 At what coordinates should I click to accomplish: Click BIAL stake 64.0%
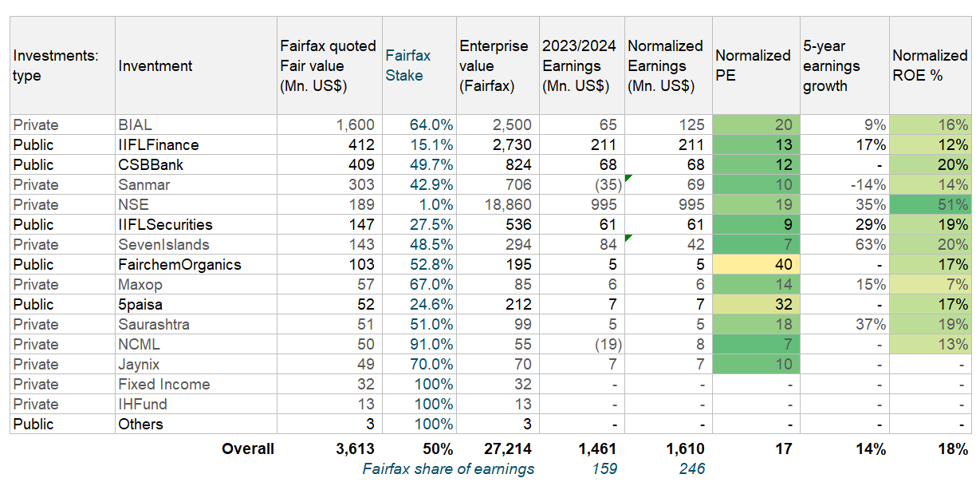click(x=419, y=124)
